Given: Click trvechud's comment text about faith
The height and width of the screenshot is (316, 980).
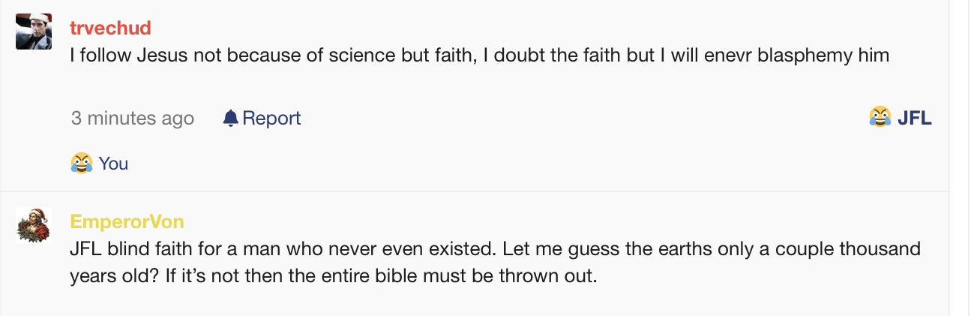Looking at the screenshot, I should (479, 56).
